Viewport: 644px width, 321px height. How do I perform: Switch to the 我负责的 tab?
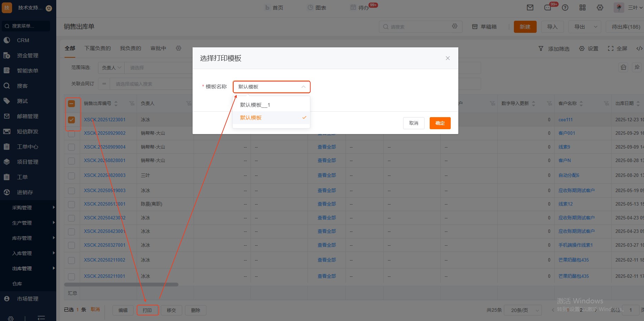[130, 48]
